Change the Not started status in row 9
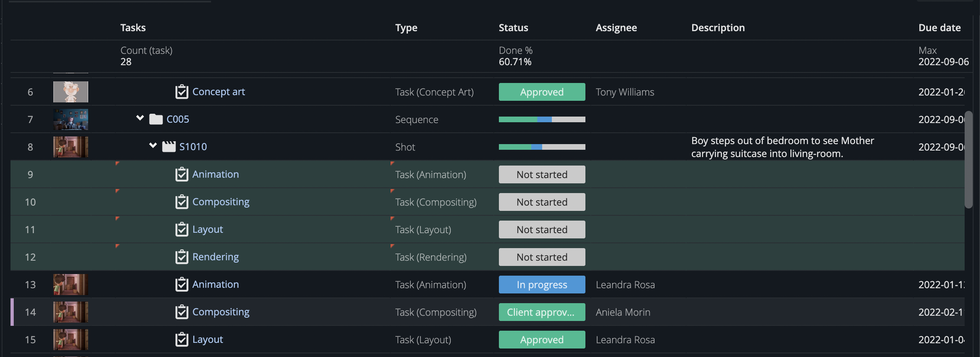Viewport: 980px width, 357px height. pyautogui.click(x=542, y=174)
